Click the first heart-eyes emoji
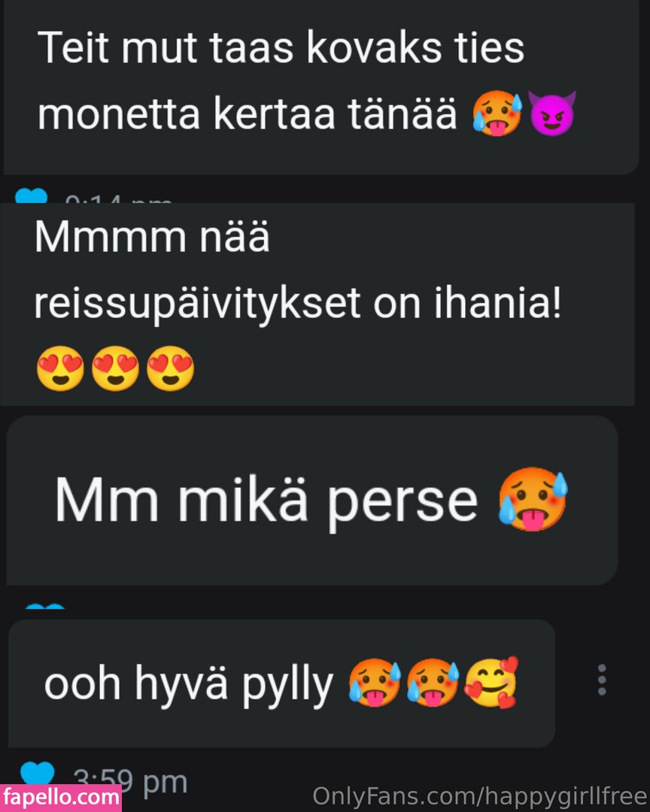650x812 pixels. (60, 368)
